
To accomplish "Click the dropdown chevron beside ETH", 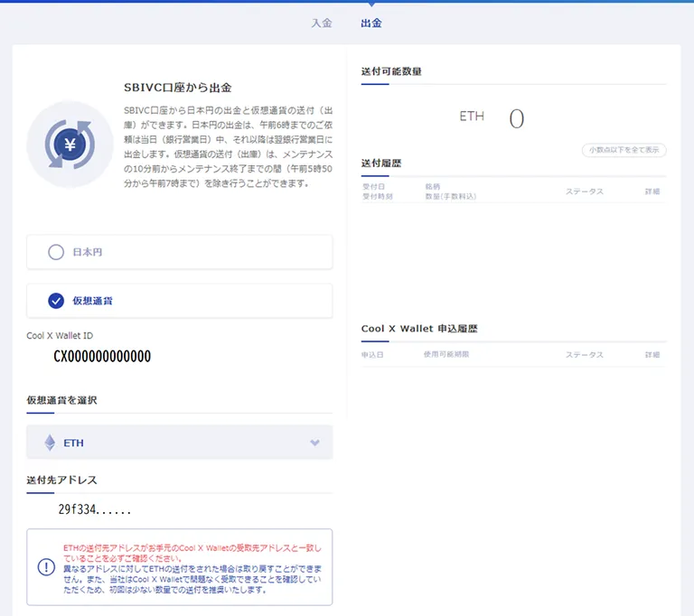I will 314,443.
